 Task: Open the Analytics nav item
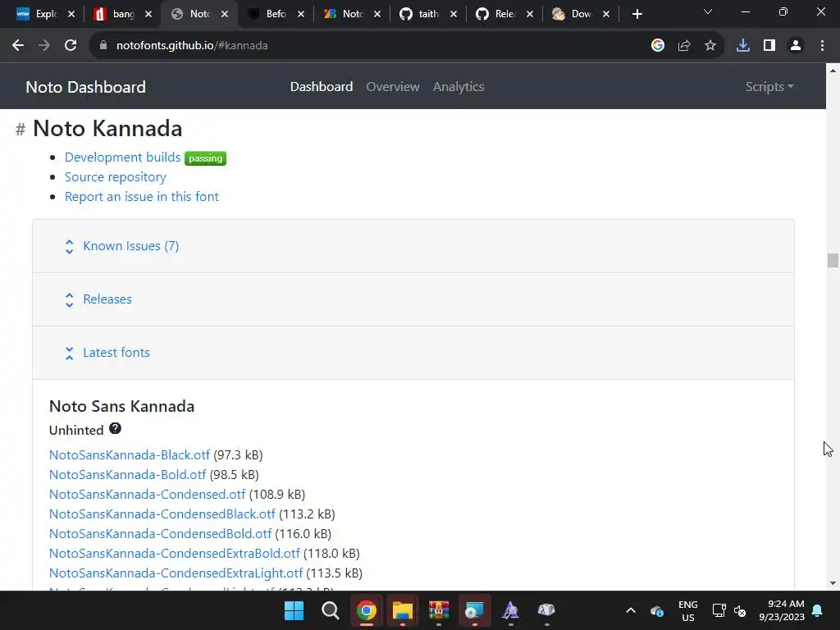click(459, 87)
